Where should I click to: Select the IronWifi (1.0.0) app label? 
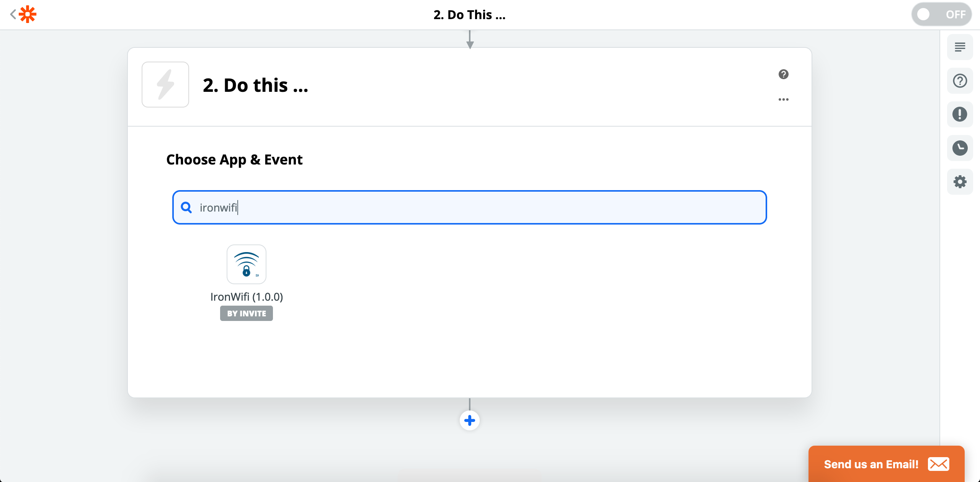247,296
